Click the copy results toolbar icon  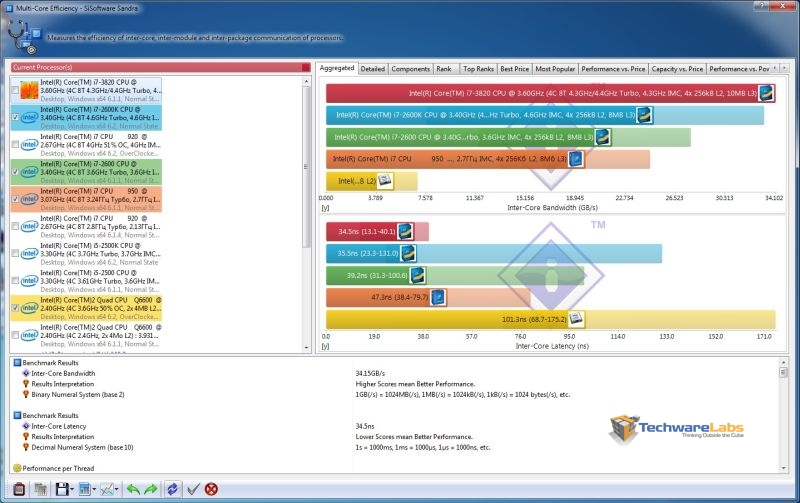[x=40, y=489]
